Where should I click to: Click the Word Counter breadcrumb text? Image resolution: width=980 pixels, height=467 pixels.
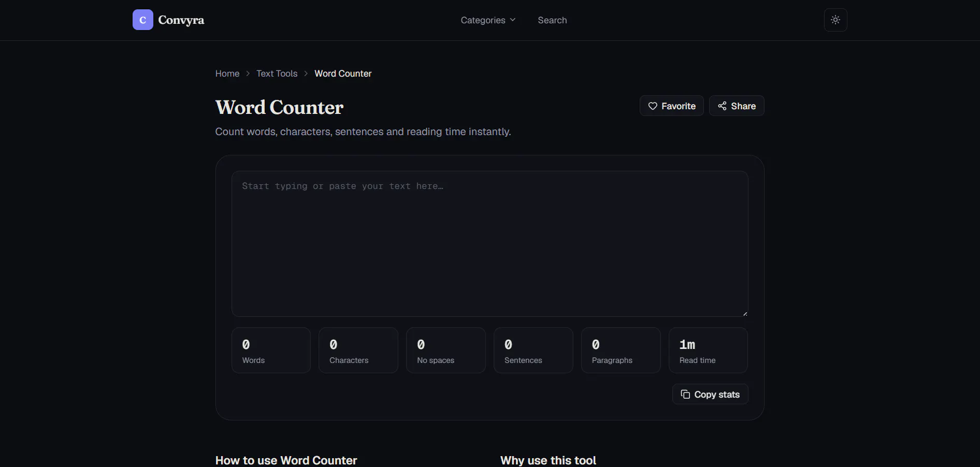[x=343, y=74]
